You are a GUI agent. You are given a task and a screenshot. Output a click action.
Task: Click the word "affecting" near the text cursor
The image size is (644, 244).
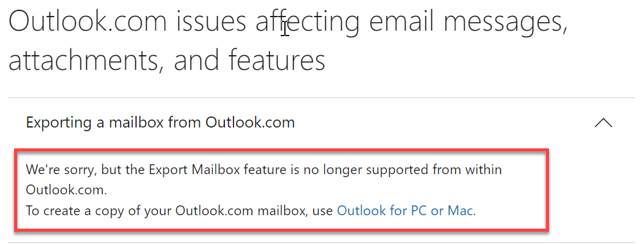coord(307,23)
